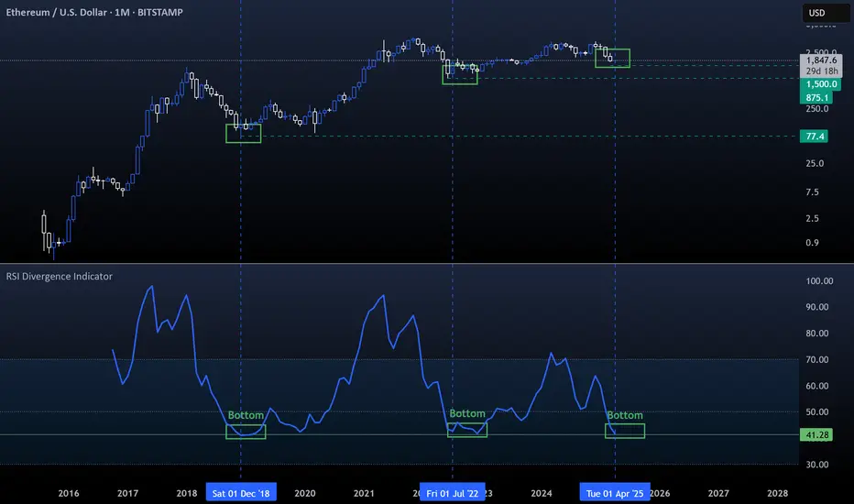This screenshot has height=504, width=854.
Task: Click the Tue 01 Apr '25 date marker
Action: coord(614,493)
